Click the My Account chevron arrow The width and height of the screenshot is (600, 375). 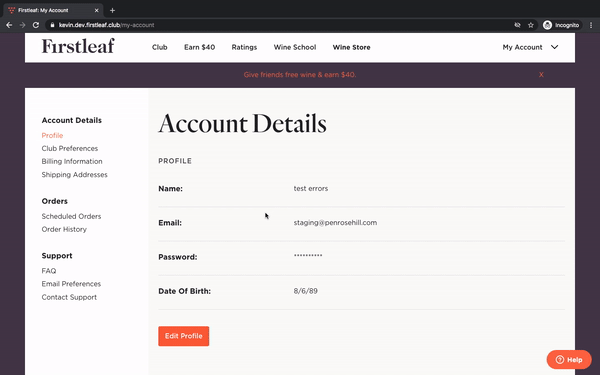554,47
